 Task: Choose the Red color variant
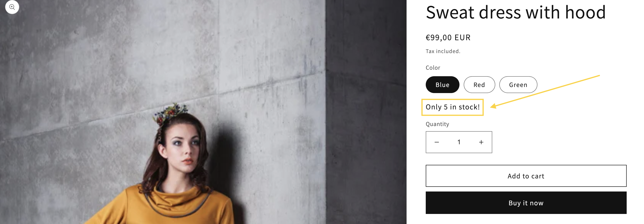tap(479, 85)
